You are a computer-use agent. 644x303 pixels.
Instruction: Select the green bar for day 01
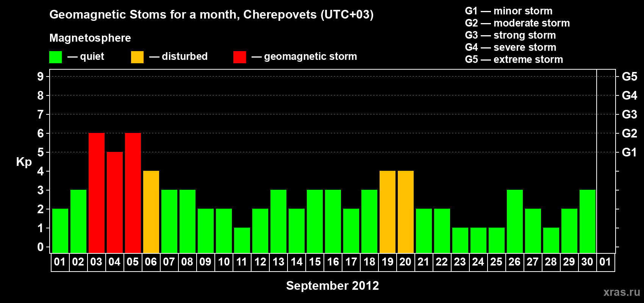tap(60, 231)
